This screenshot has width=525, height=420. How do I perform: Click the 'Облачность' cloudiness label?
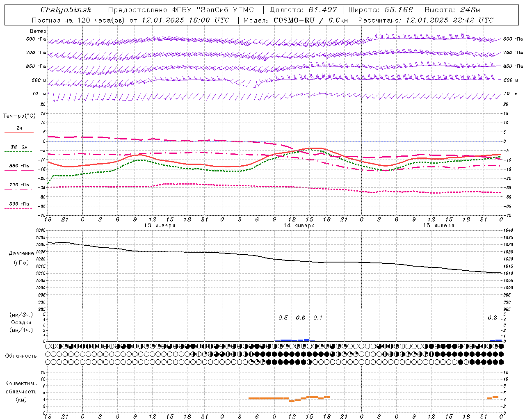pyautogui.click(x=21, y=356)
